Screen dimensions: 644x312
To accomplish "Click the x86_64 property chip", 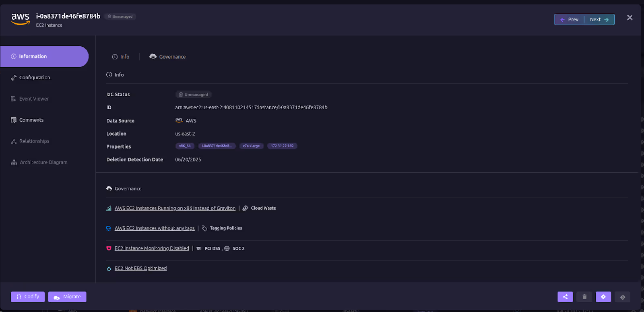I will (185, 146).
